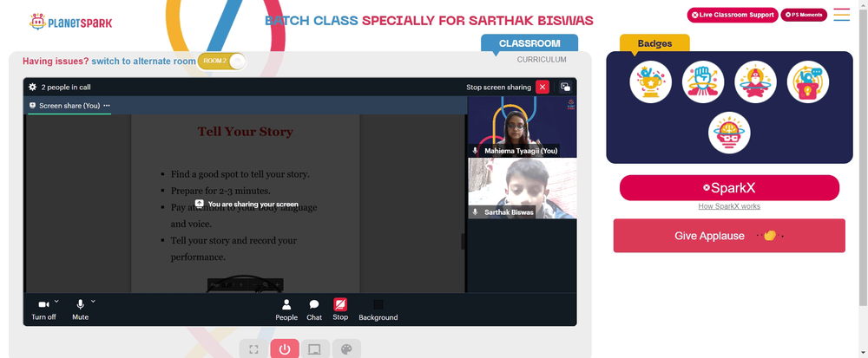Viewport: 868px width, 358px height.
Task: Open call settings gear icon
Action: click(32, 87)
